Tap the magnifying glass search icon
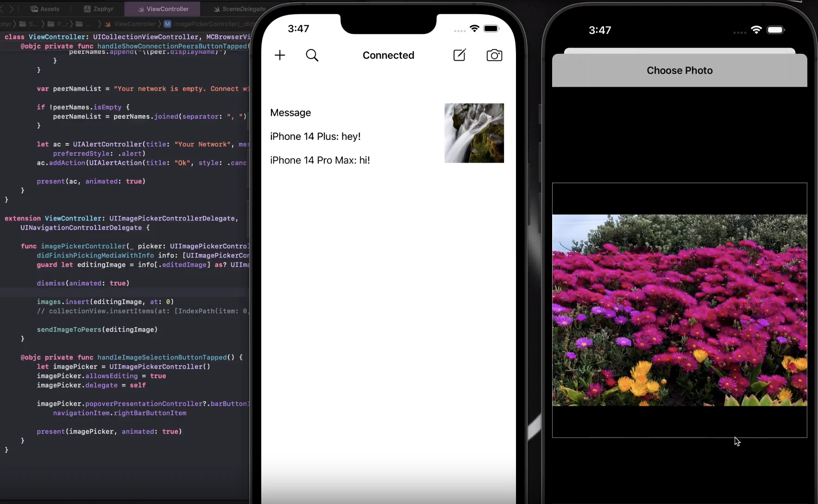The height and width of the screenshot is (504, 818). (x=312, y=56)
